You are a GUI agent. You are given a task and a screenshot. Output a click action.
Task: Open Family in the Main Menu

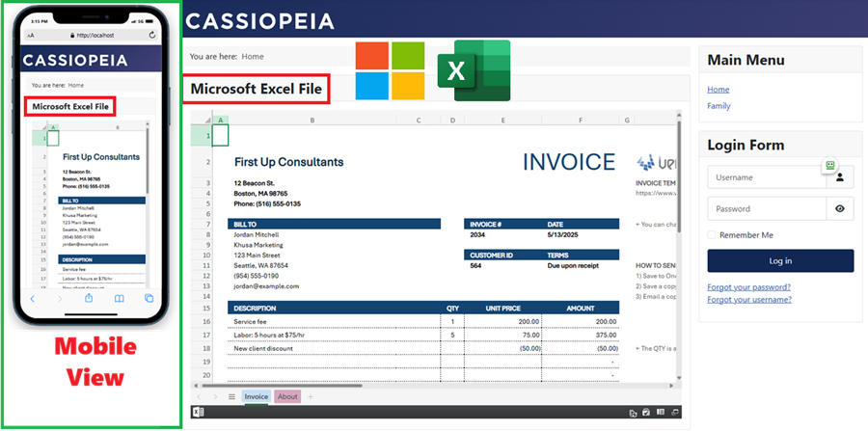(719, 106)
